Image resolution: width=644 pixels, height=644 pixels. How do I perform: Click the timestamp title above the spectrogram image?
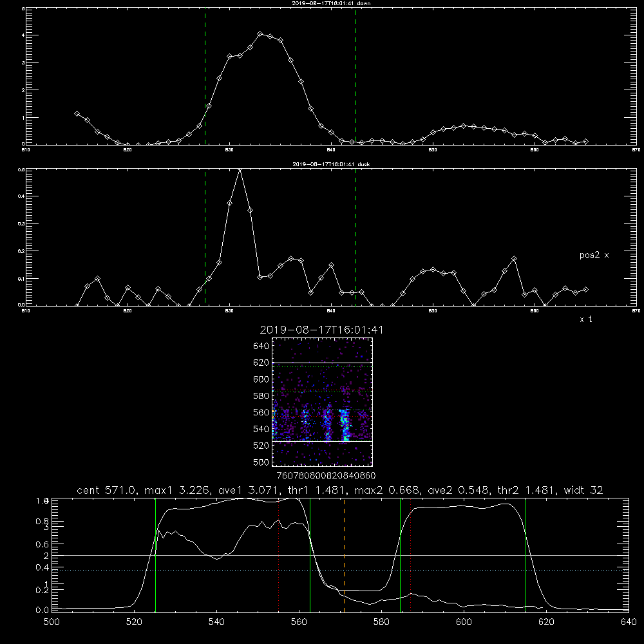321,330
